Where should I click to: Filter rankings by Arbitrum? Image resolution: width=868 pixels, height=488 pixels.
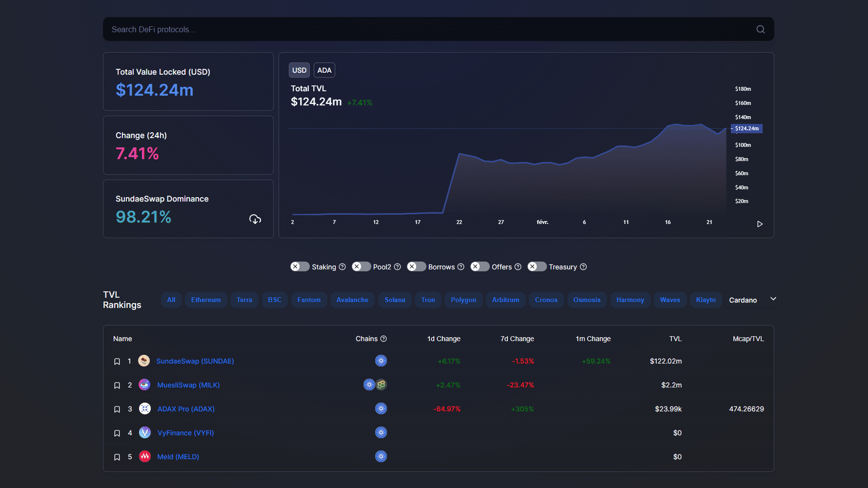(x=505, y=300)
